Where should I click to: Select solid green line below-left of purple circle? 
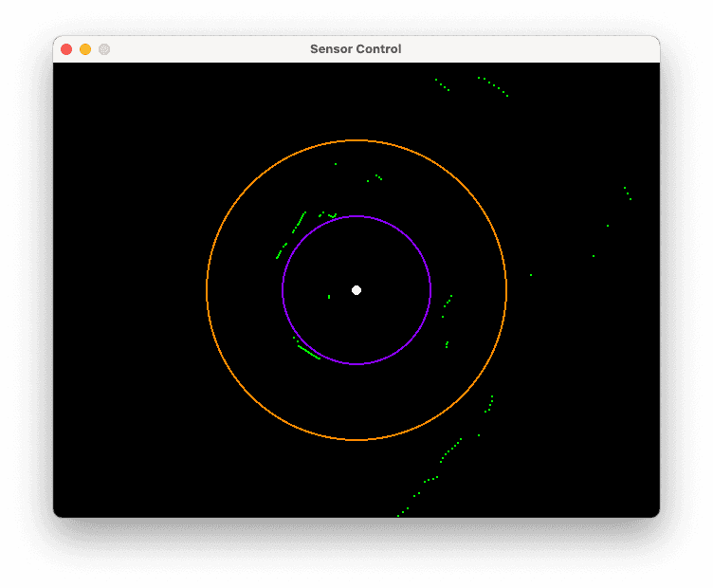(x=308, y=352)
